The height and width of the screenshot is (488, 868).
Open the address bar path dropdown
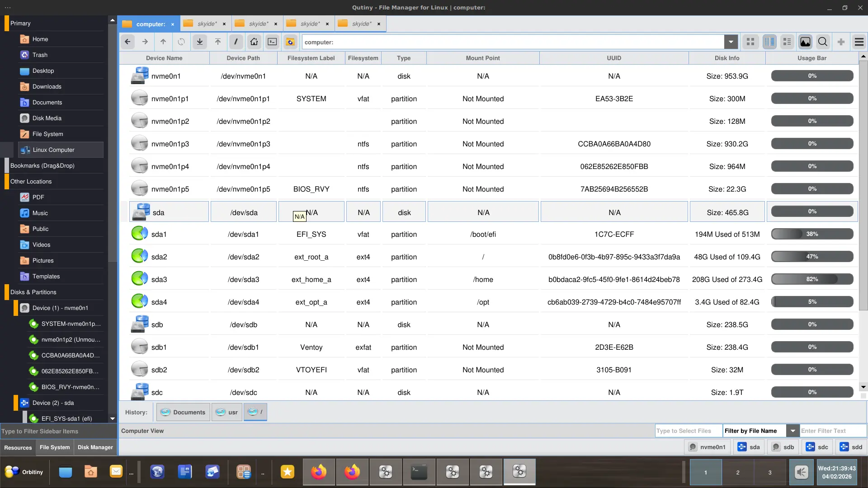coord(731,42)
